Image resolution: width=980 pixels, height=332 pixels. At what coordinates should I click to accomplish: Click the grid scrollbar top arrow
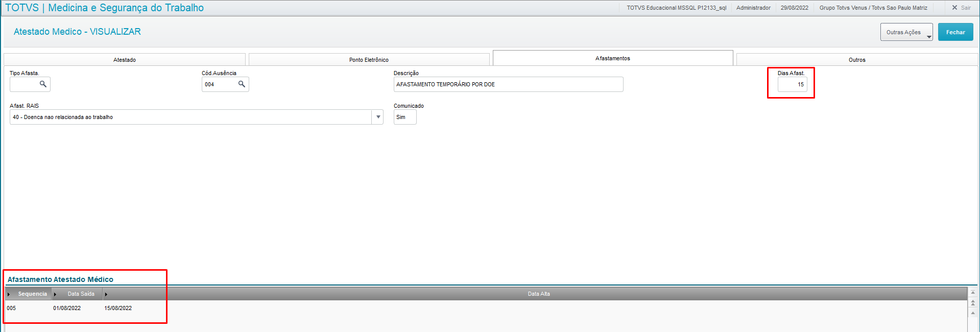pyautogui.click(x=973, y=293)
